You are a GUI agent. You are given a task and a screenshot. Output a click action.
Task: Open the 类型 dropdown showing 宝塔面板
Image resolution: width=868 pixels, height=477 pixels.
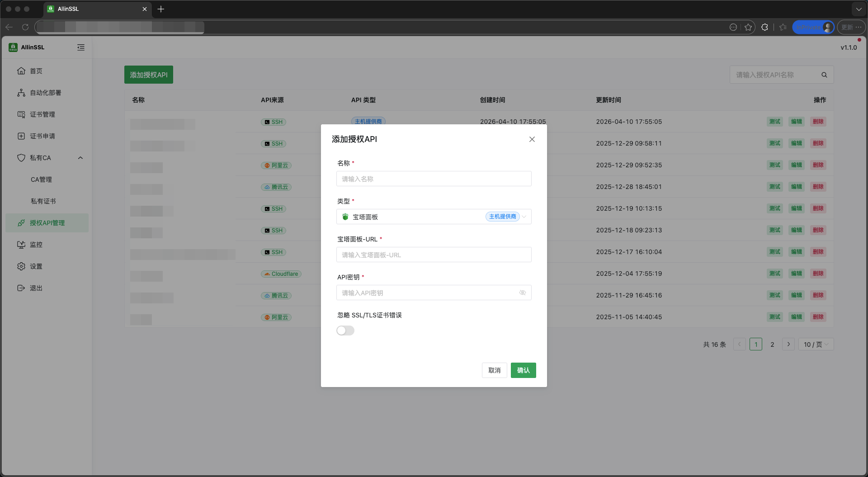(x=434, y=217)
